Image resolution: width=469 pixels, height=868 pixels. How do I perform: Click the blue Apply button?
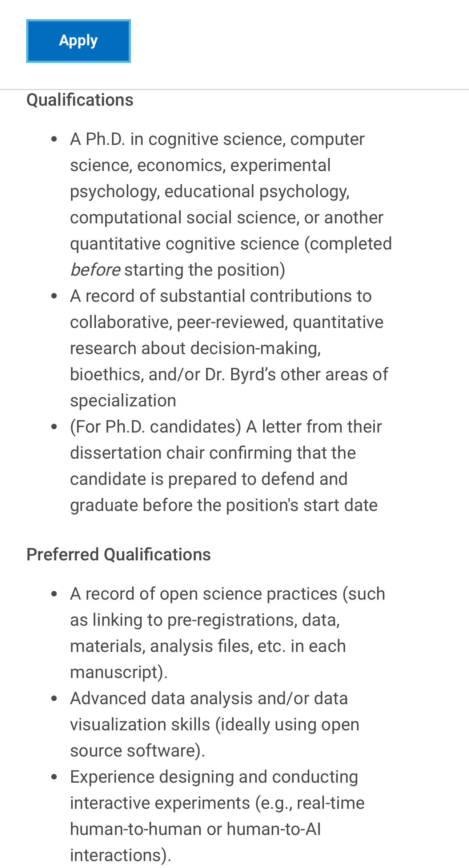click(x=78, y=41)
